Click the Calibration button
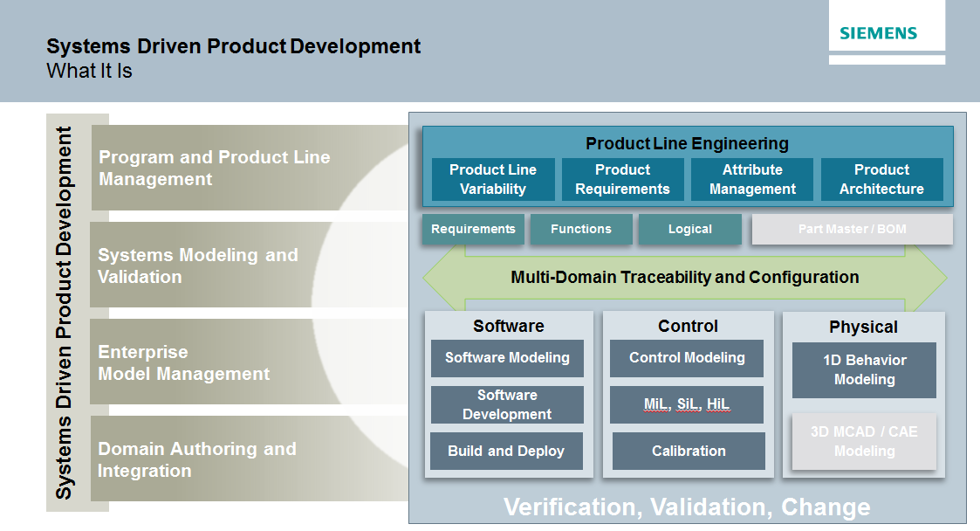This screenshot has height=531, width=980. coord(686,451)
